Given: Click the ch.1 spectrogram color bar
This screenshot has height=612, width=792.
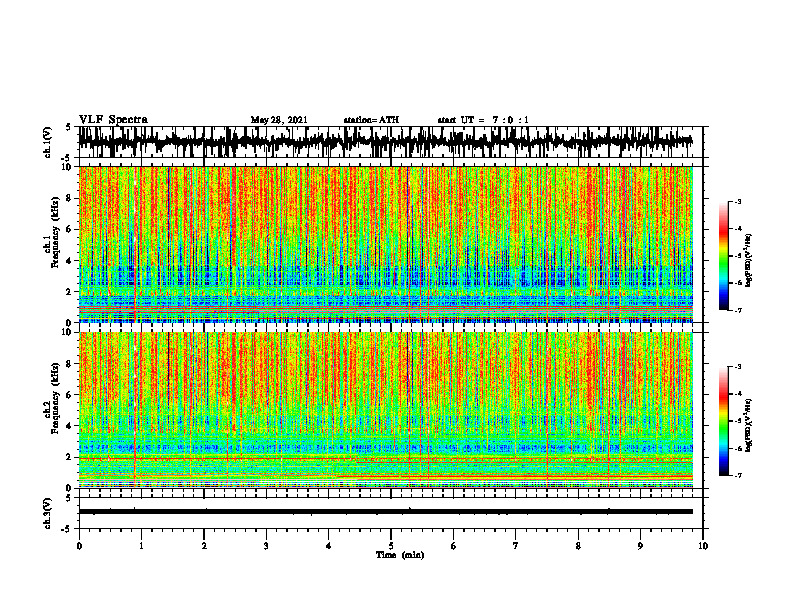Looking at the screenshot, I should [723, 256].
